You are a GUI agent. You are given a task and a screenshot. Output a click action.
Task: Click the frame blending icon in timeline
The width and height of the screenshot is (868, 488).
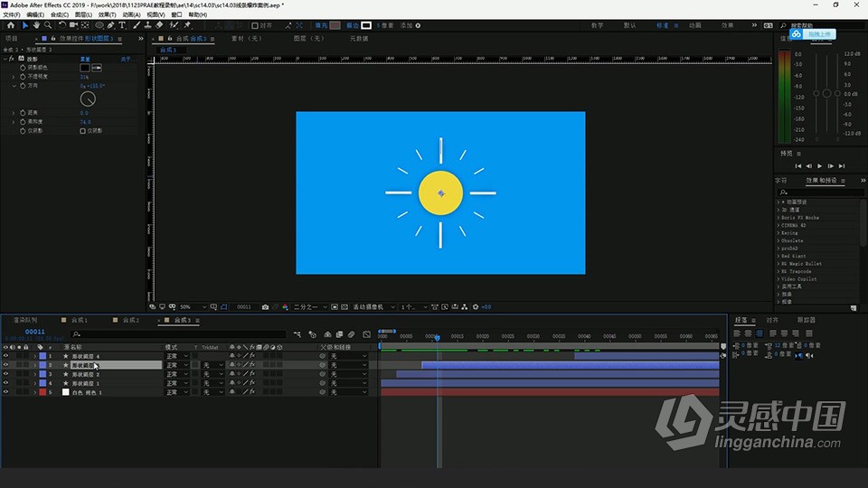point(339,334)
